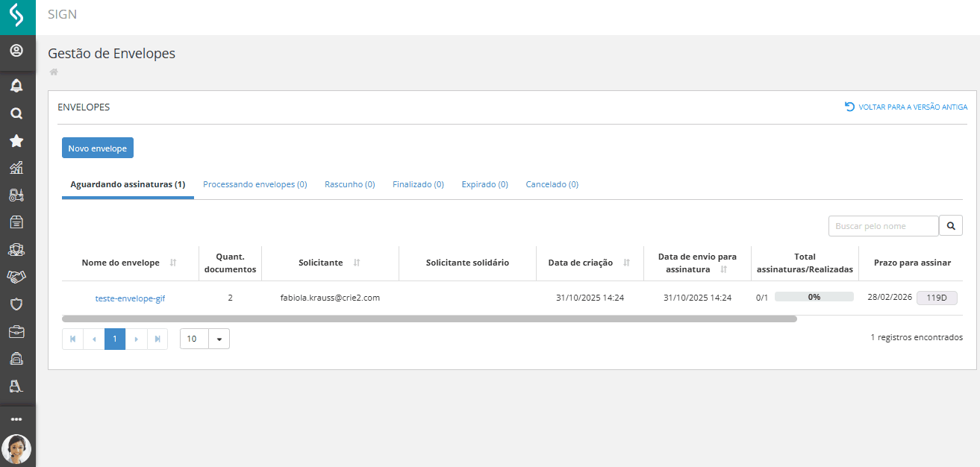Open the briefcase icon in sidebar
The height and width of the screenshot is (467, 980).
coord(16,331)
